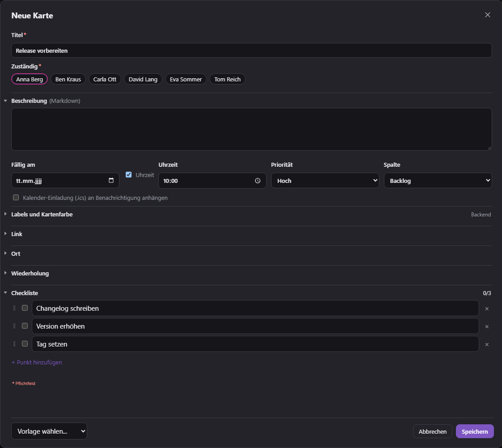Click Speichern to save the card
This screenshot has height=448, width=502.
(x=475, y=431)
